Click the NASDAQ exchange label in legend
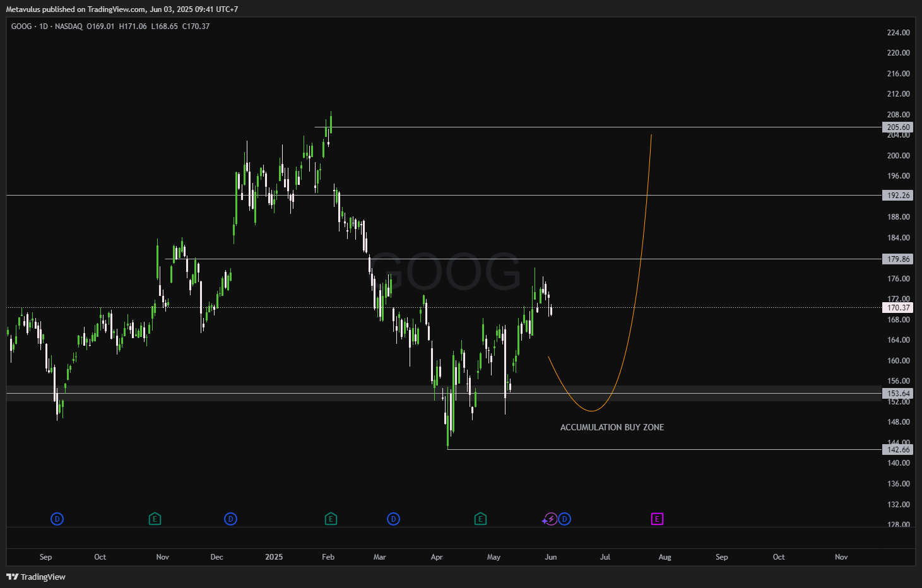This screenshot has width=922, height=588. coord(69,26)
